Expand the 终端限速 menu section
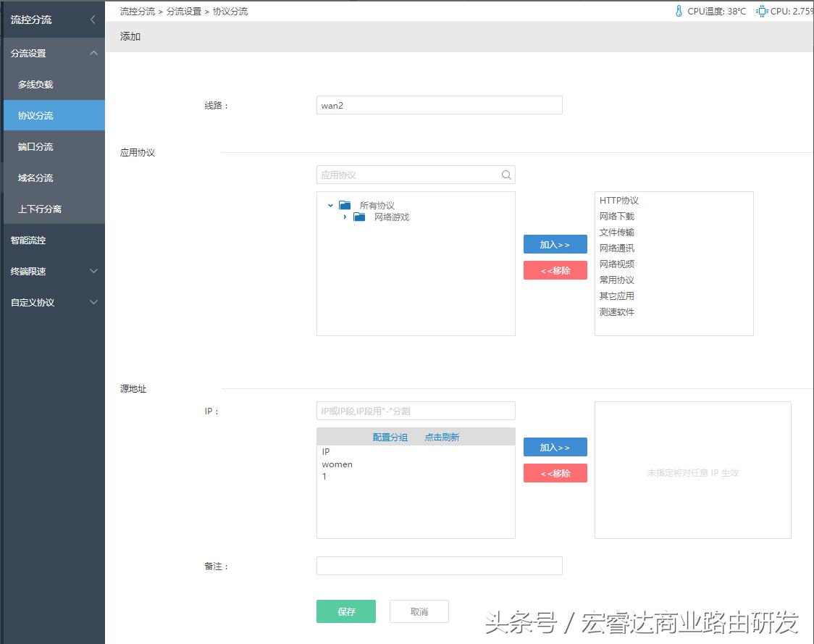 [x=93, y=271]
